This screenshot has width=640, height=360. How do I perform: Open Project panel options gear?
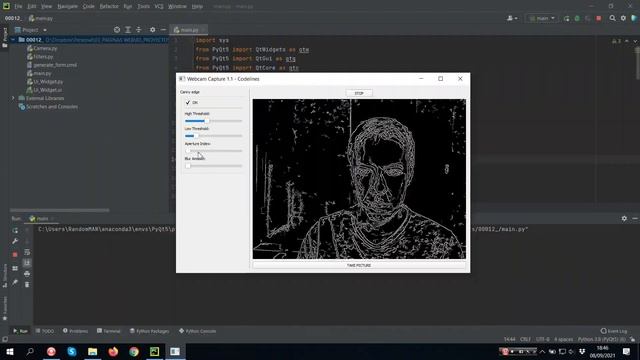pos(153,30)
